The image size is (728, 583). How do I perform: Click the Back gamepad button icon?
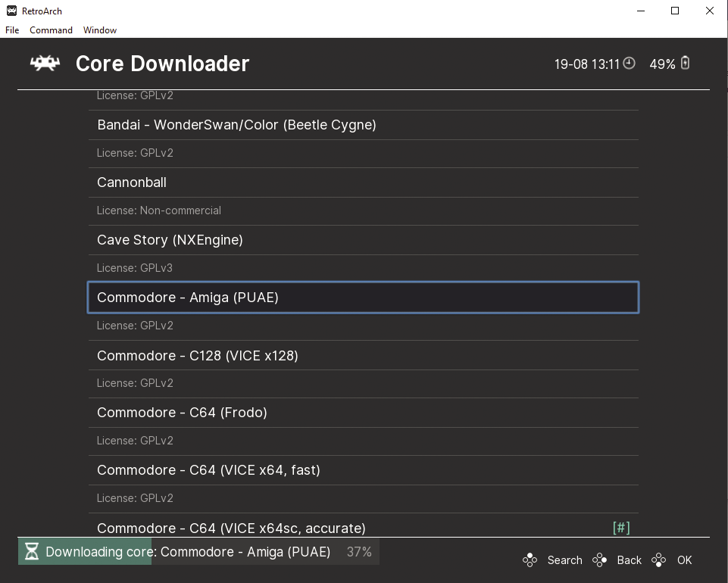coord(600,560)
